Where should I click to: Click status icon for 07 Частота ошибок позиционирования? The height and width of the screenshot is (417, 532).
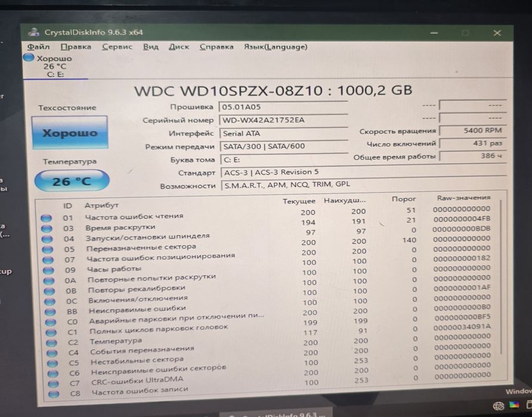click(48, 260)
